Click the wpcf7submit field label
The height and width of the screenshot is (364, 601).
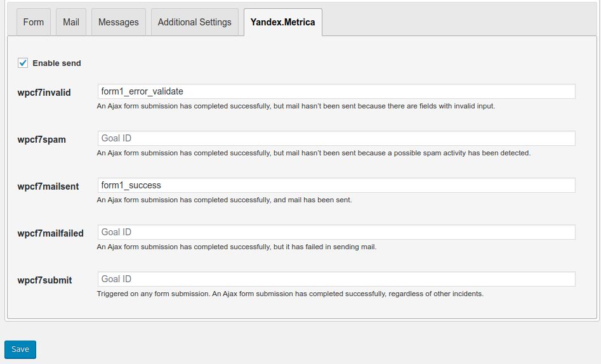point(44,280)
